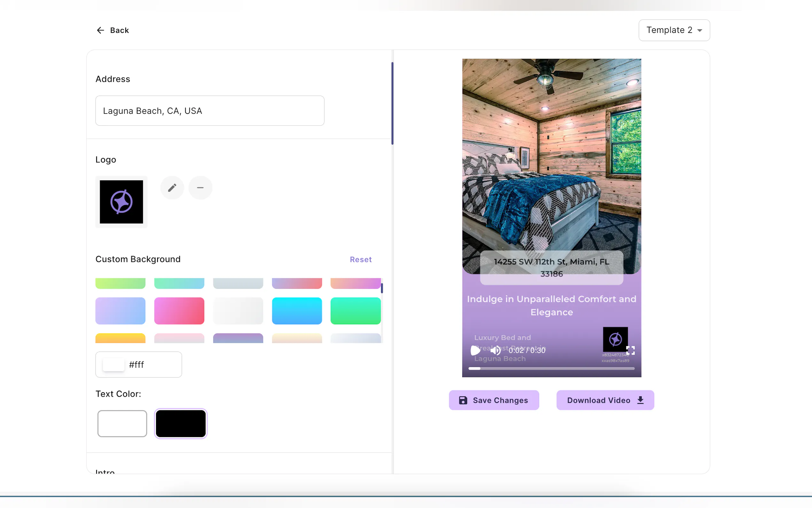This screenshot has width=812, height=508.
Task: Select the white text color
Action: (x=122, y=423)
